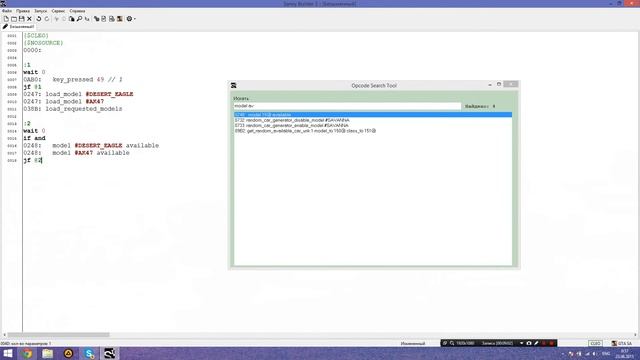Click the Replace toolbar icon
The image size is (640, 360).
[x=87, y=19]
